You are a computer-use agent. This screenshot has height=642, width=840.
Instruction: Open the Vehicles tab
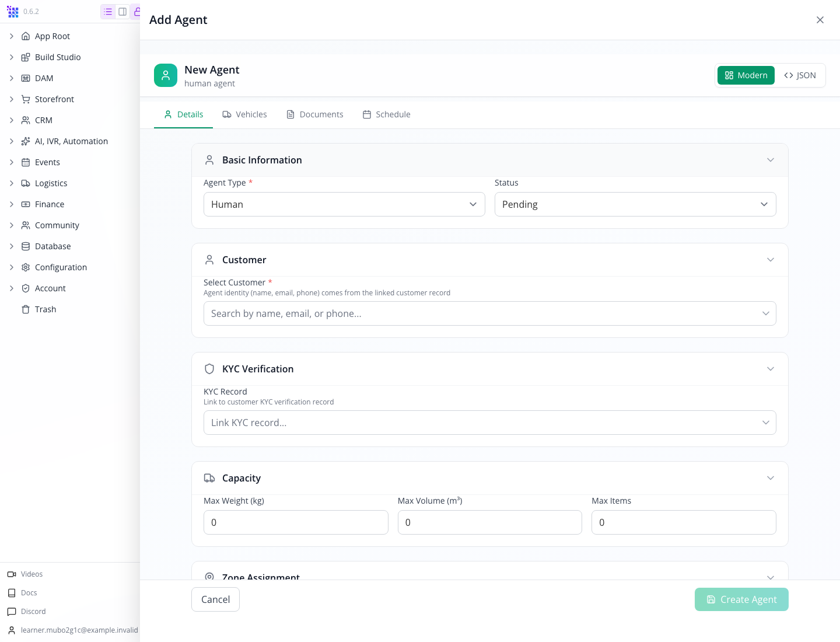(x=244, y=114)
